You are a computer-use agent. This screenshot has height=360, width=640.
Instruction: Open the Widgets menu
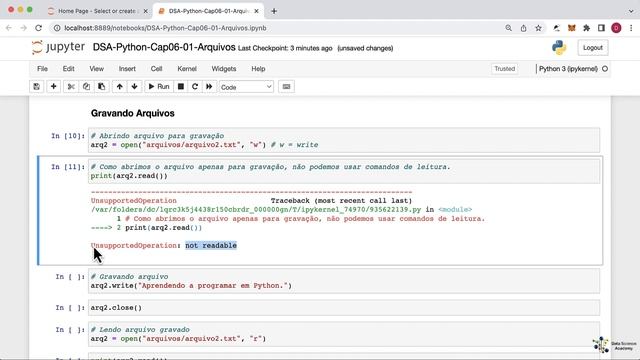click(224, 69)
